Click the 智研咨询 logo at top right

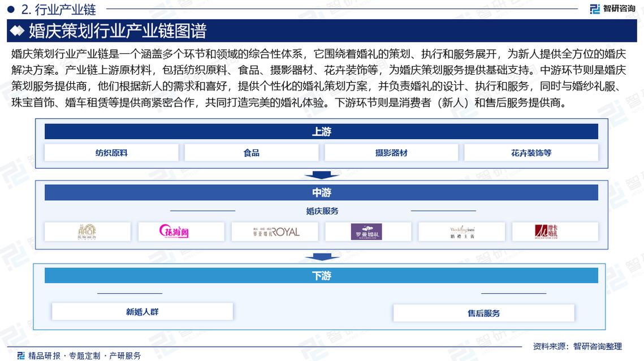click(612, 8)
